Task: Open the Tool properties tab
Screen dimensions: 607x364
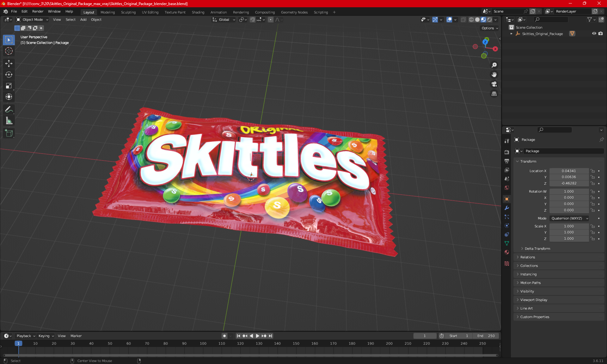Action: pos(507,141)
